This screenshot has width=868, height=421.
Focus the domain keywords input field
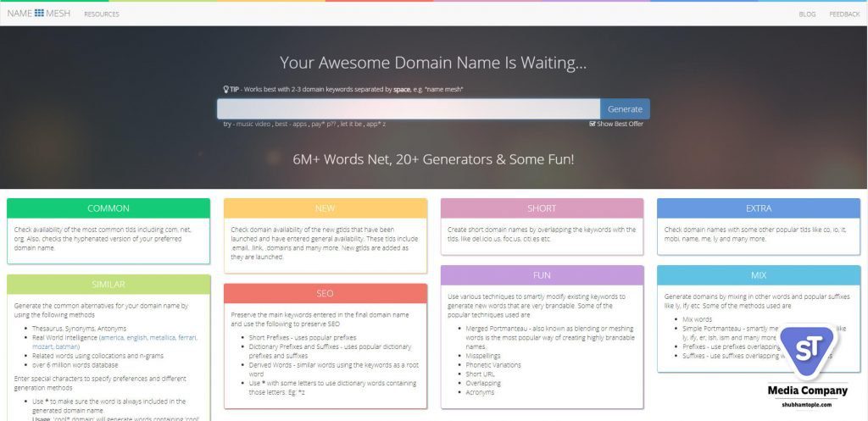[409, 109]
